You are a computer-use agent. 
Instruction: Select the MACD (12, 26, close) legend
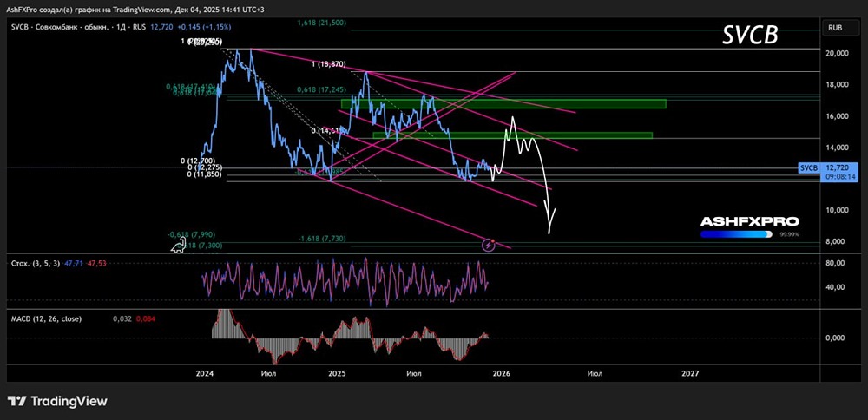pos(47,318)
